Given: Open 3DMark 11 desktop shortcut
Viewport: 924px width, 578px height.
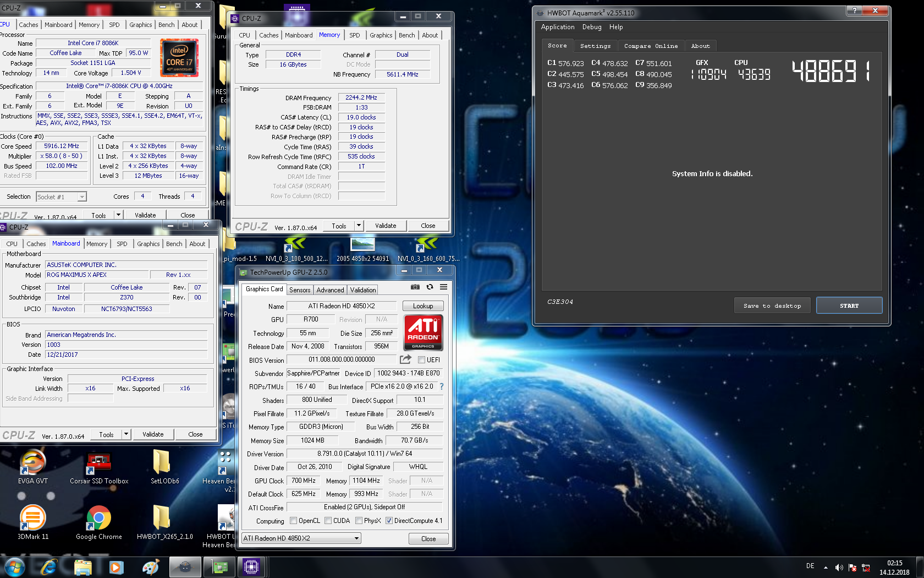Looking at the screenshot, I should coord(32,522).
